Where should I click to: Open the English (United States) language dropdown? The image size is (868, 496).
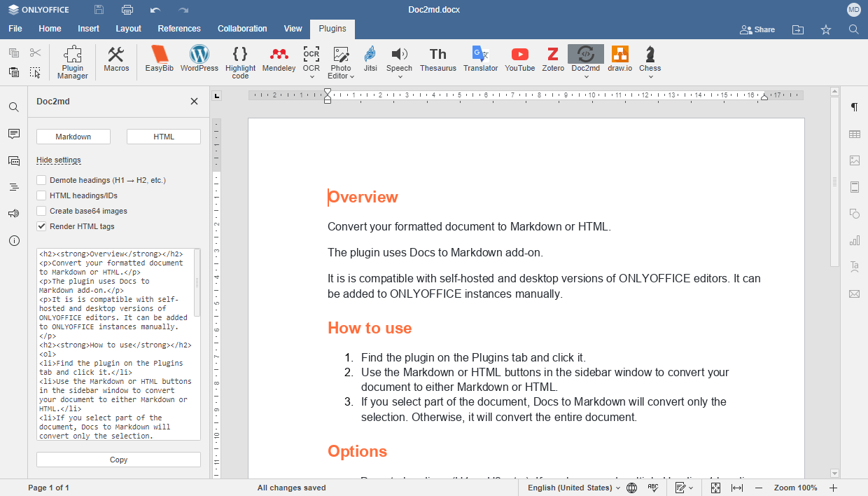click(x=574, y=488)
